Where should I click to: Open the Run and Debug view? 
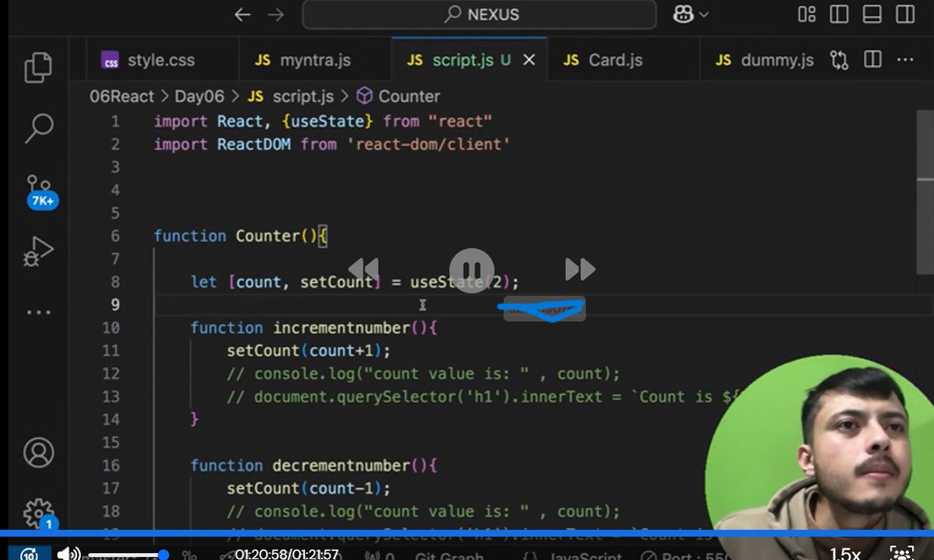pyautogui.click(x=38, y=251)
